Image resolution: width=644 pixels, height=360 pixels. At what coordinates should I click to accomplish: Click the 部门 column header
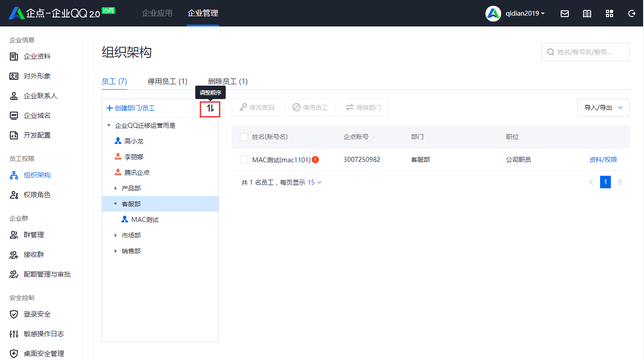tap(417, 137)
